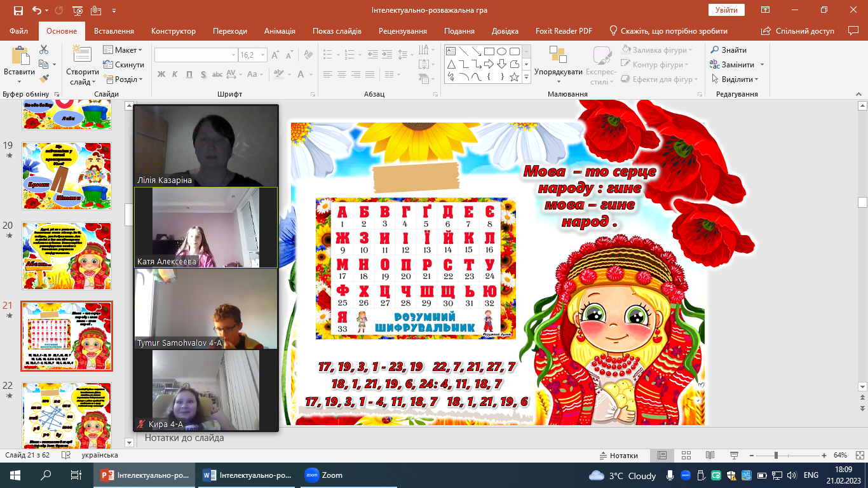The image size is (868, 488).
Task: Click the Center text alignment icon
Action: pyautogui.click(x=342, y=74)
